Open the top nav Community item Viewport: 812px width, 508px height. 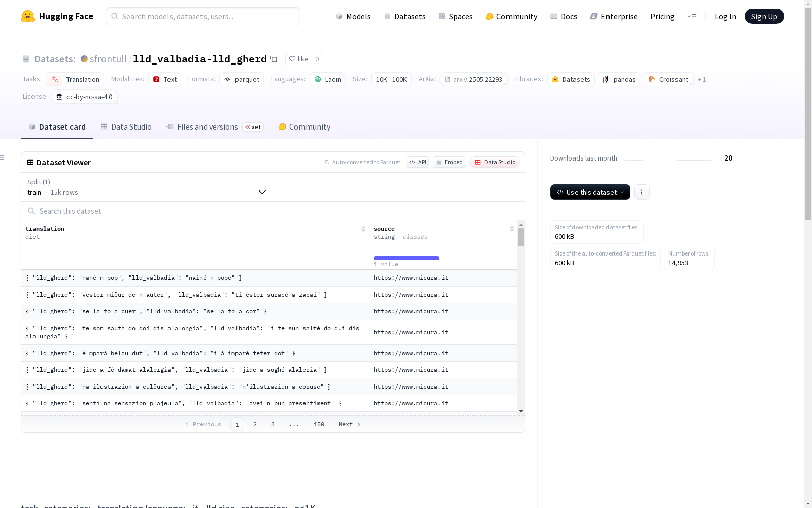coord(511,16)
